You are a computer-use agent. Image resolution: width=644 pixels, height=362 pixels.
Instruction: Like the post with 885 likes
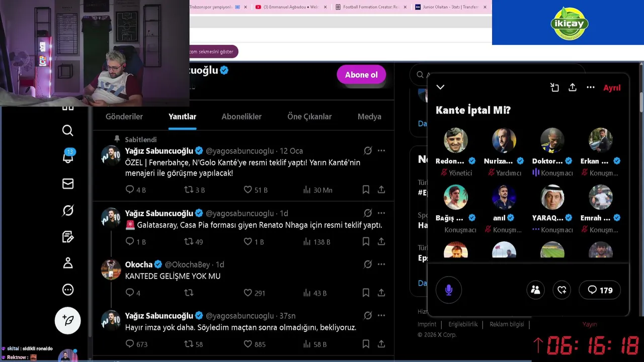pos(248,344)
